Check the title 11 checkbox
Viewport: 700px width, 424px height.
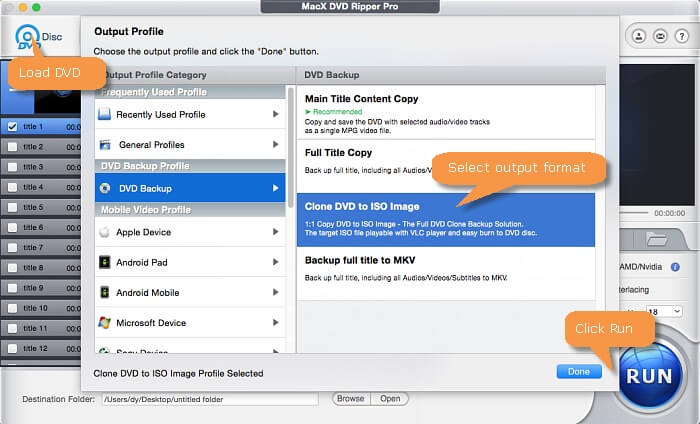[12, 328]
